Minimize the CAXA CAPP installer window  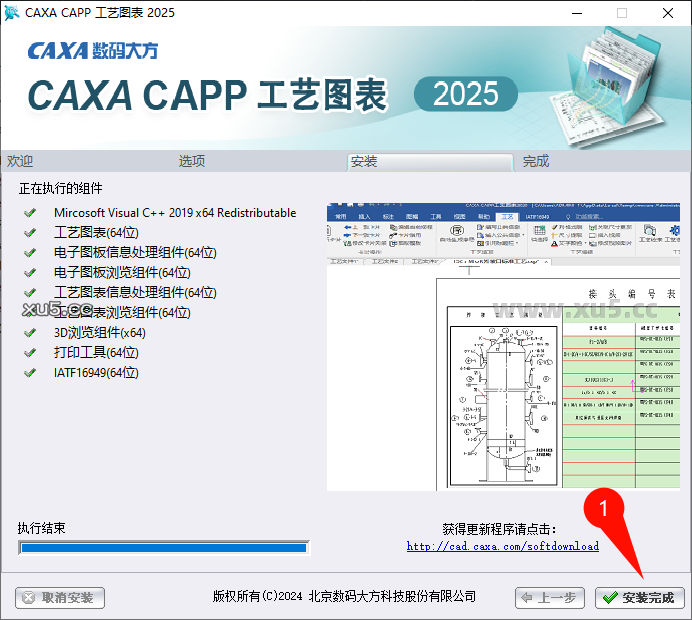coord(576,13)
